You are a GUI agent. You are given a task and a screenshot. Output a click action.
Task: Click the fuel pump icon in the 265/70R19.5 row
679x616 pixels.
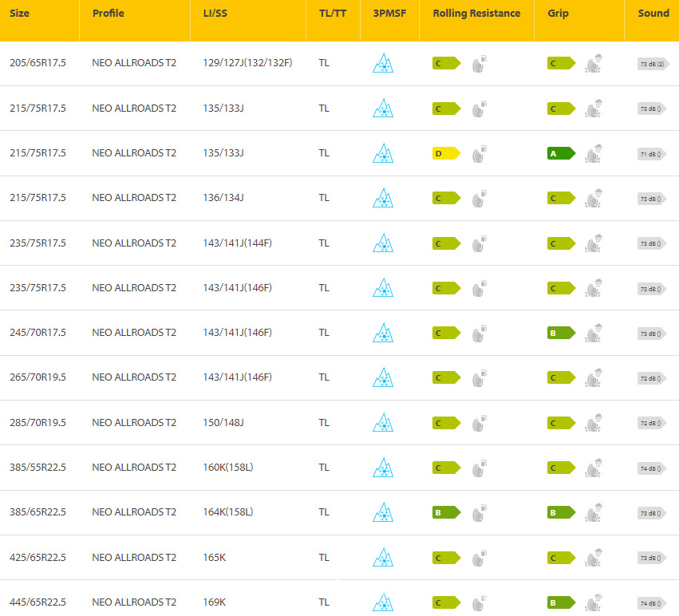point(479,377)
